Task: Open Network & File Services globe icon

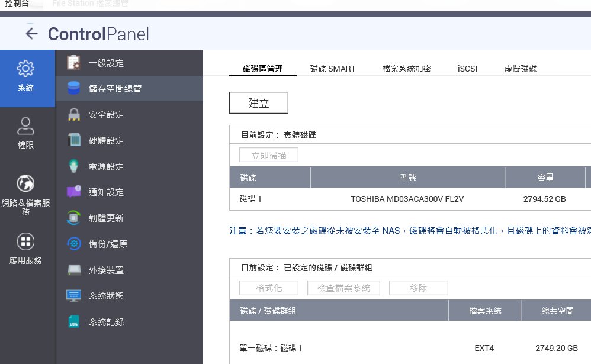Action: [25, 183]
